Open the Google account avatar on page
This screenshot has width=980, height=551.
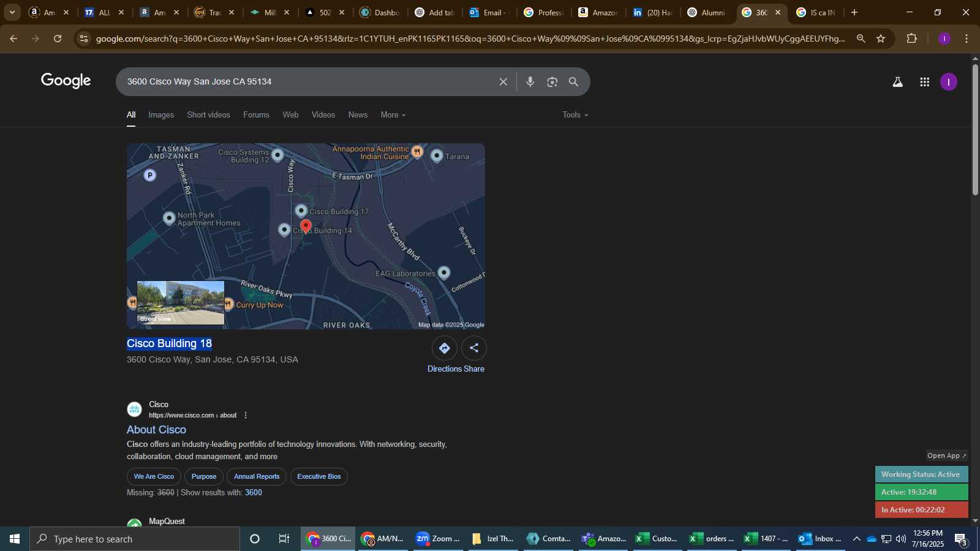948,81
